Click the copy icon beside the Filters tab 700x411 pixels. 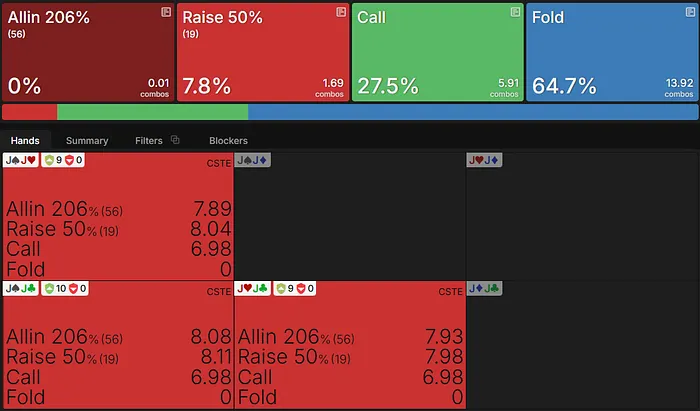coord(175,140)
